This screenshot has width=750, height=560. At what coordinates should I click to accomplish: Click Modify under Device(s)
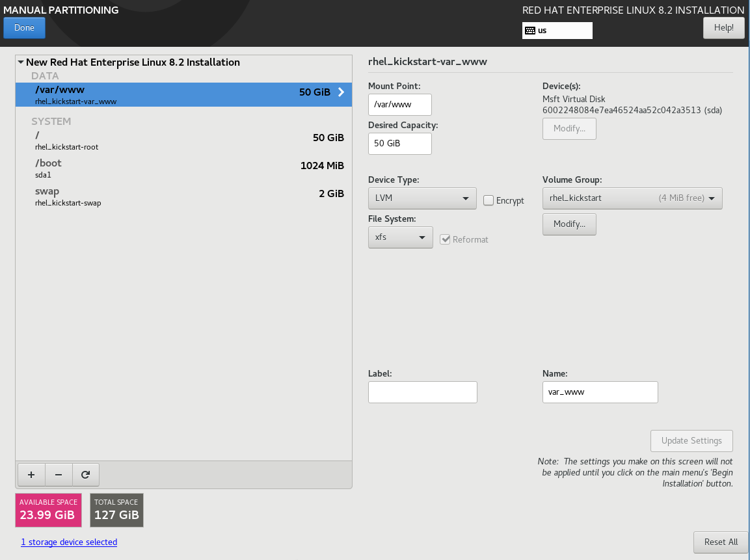pos(569,129)
